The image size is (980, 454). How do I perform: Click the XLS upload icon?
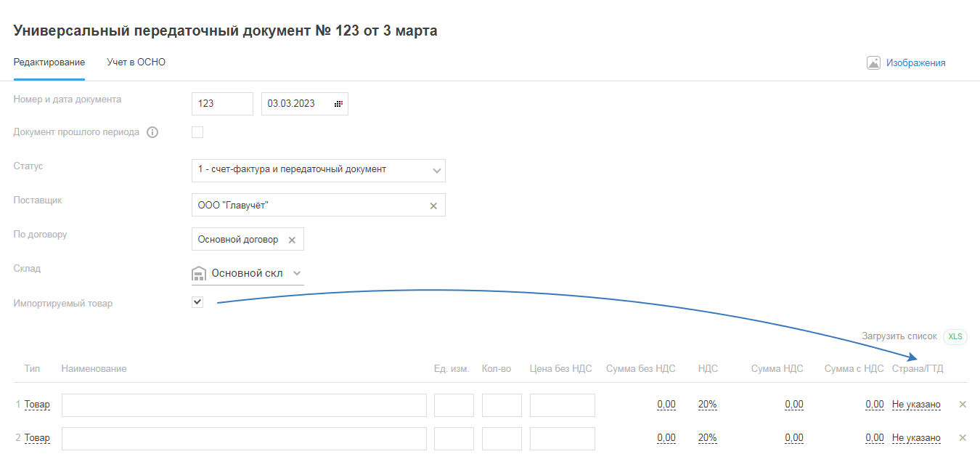[955, 336]
